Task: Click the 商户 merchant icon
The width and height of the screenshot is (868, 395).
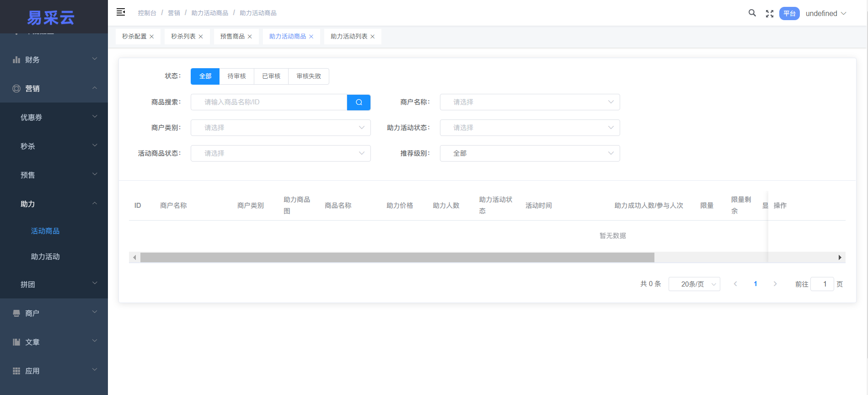Action: 16,314
